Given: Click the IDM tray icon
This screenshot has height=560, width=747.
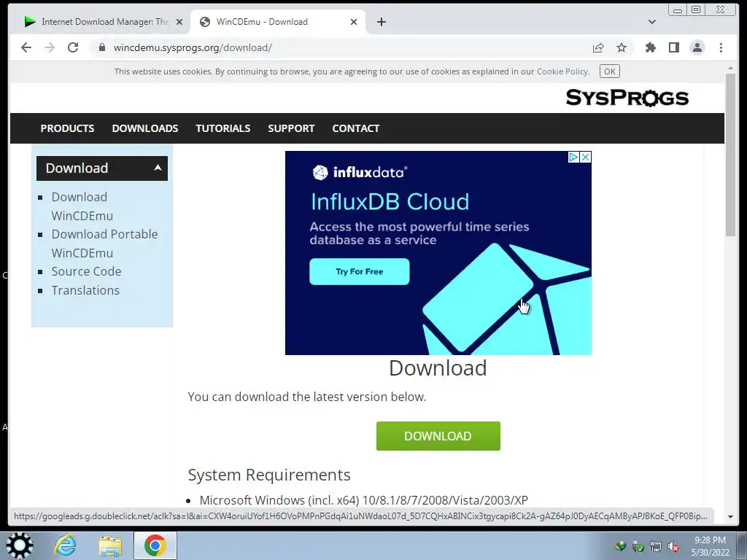Looking at the screenshot, I should [620, 547].
